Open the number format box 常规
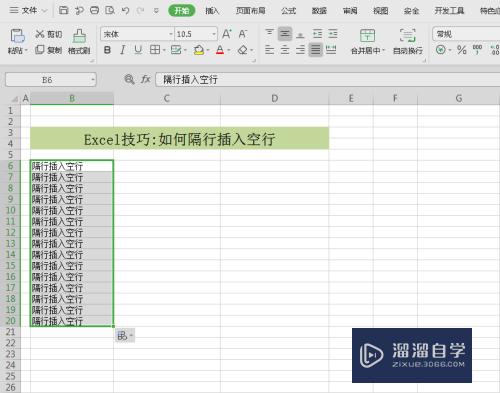 point(466,34)
